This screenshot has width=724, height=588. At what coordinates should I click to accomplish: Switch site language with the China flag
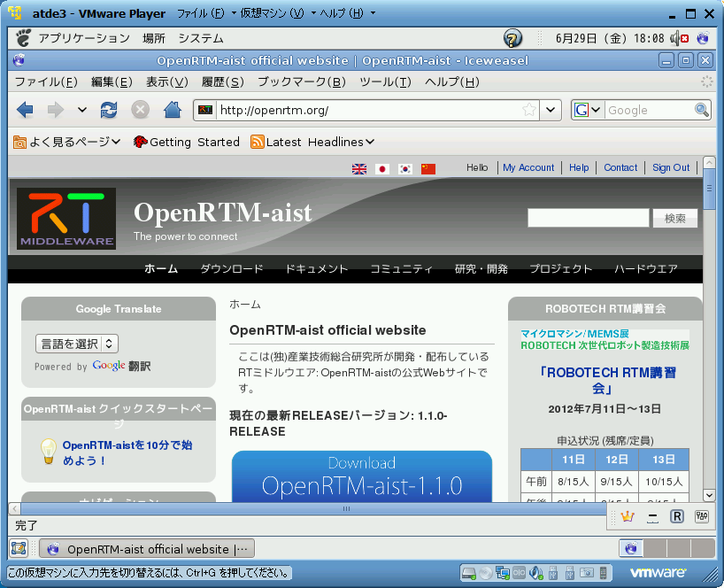(428, 169)
